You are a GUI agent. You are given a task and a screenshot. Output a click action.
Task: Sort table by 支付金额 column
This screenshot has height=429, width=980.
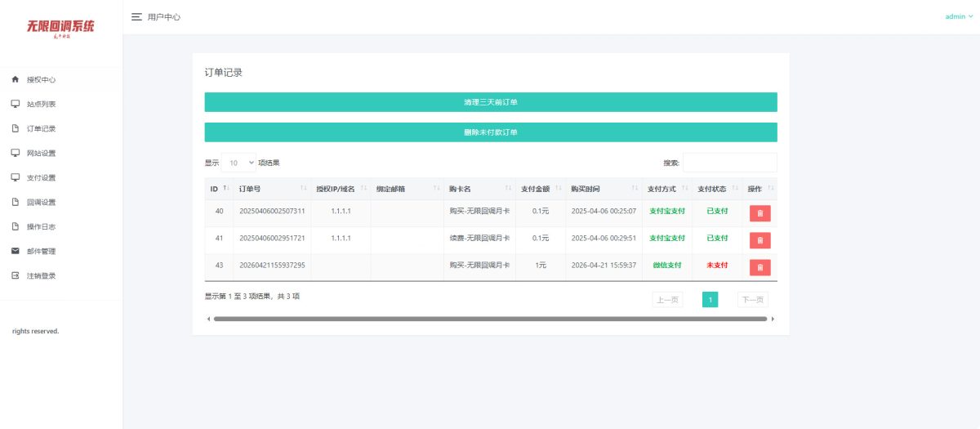pyautogui.click(x=559, y=189)
